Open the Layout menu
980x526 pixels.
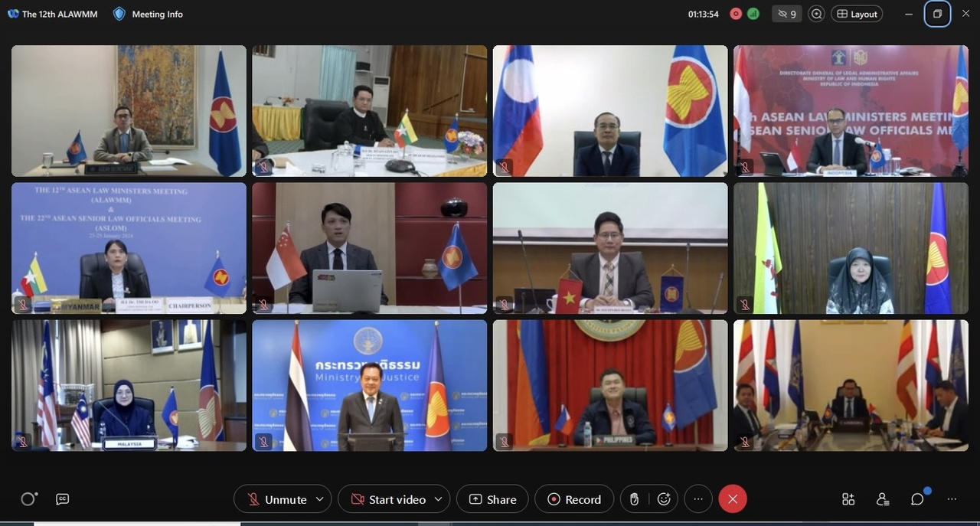coord(856,13)
